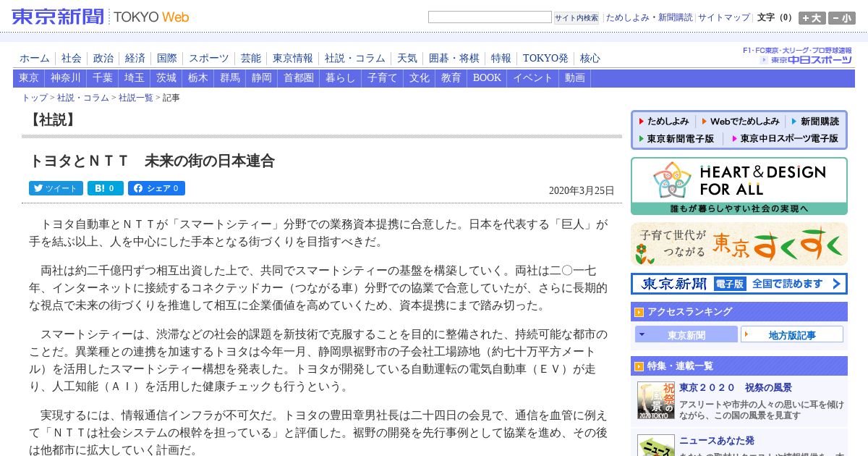Select 神奈川 regional tab
The image size is (868, 456).
(66, 78)
